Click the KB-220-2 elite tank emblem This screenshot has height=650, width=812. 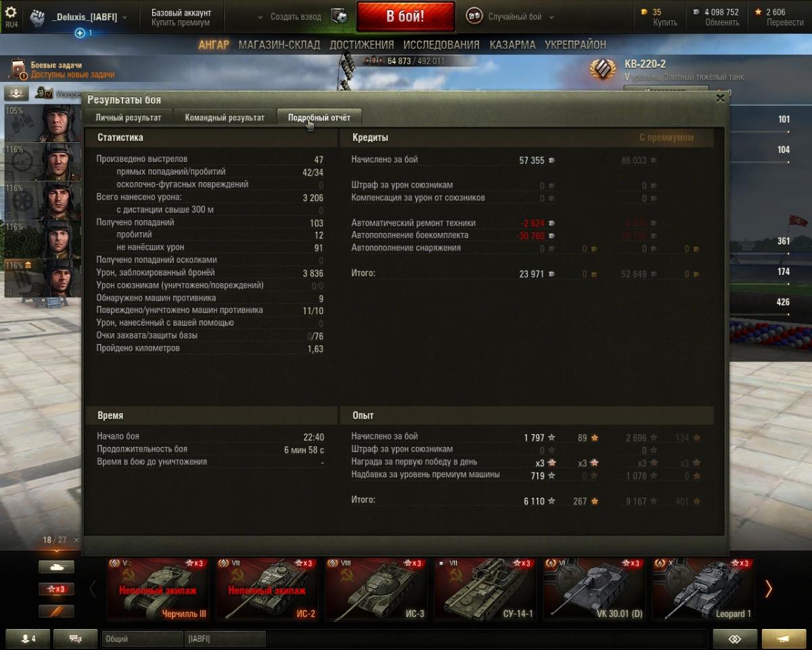pos(602,68)
